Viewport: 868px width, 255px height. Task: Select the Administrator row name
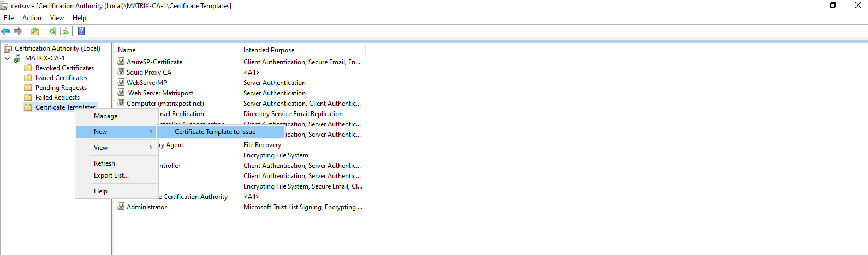pos(146,207)
